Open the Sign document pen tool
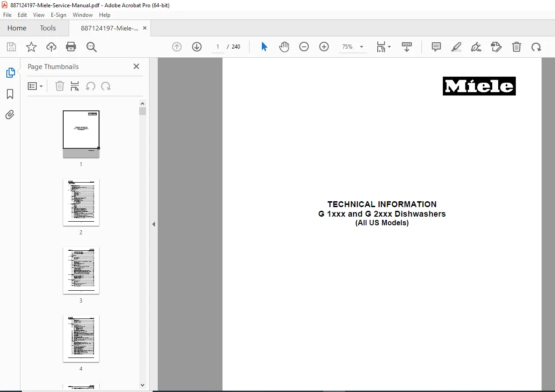This screenshot has height=392, width=555. 476,47
